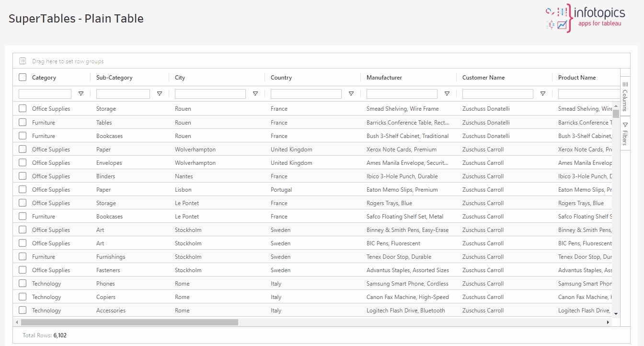Click the Category column filter funnel icon
Image resolution: width=644 pixels, height=346 pixels.
(x=81, y=94)
